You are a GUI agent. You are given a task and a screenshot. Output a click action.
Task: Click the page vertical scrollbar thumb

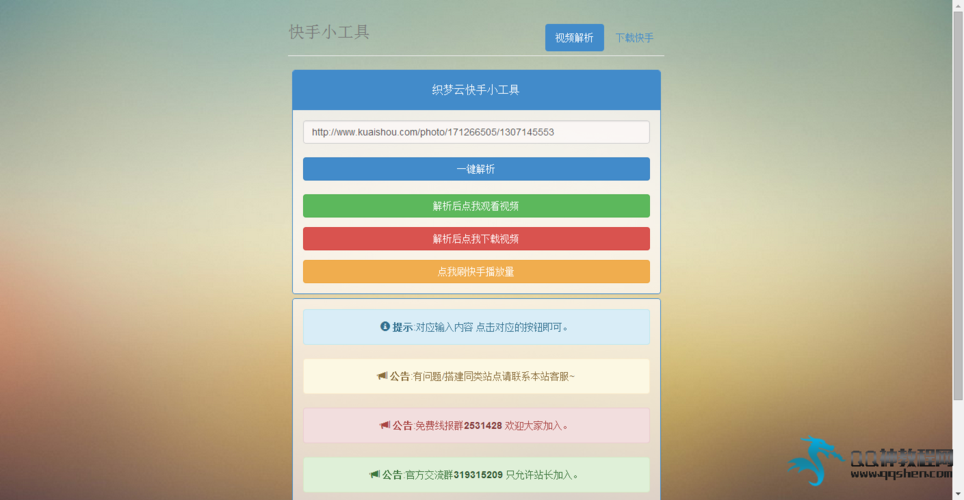(x=958, y=205)
